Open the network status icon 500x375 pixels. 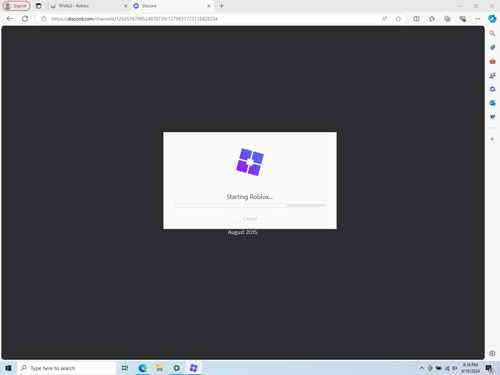(447, 368)
